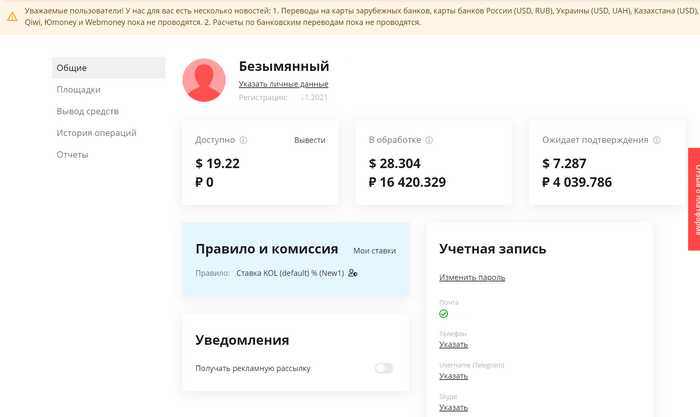This screenshot has height=417, width=700.
Task: Open the Общие section
Action: [x=72, y=68]
